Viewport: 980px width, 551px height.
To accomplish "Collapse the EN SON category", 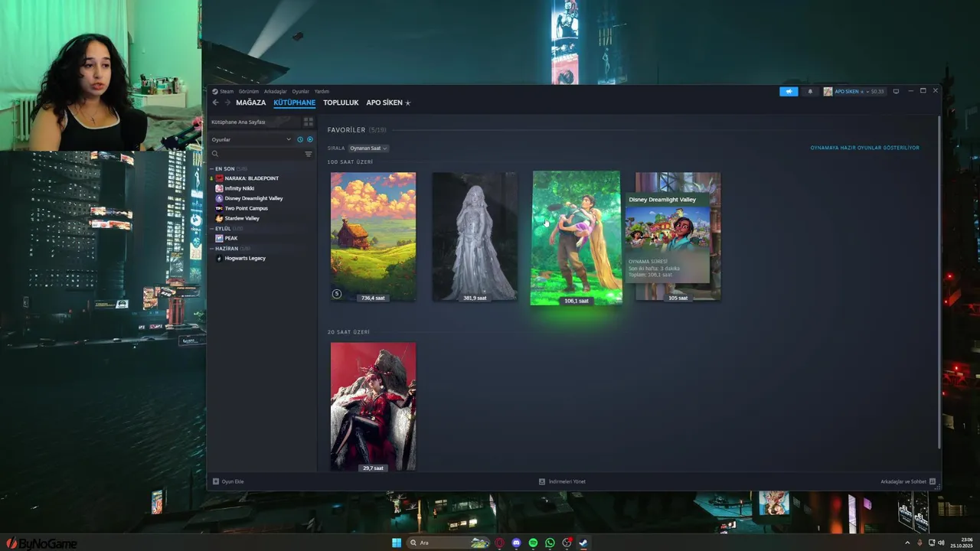I will (x=211, y=168).
